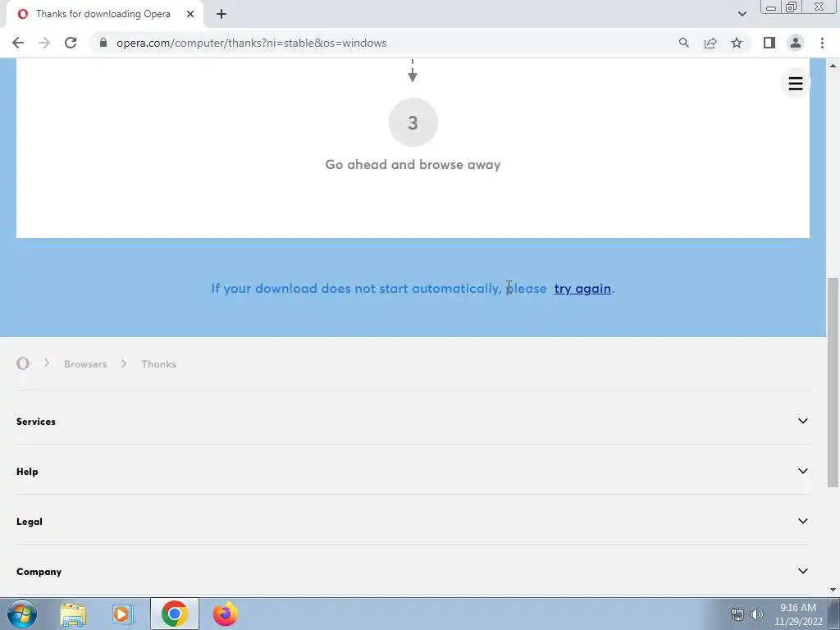Click the Thanks breadcrumb item
The image size is (840, 630).
click(158, 364)
